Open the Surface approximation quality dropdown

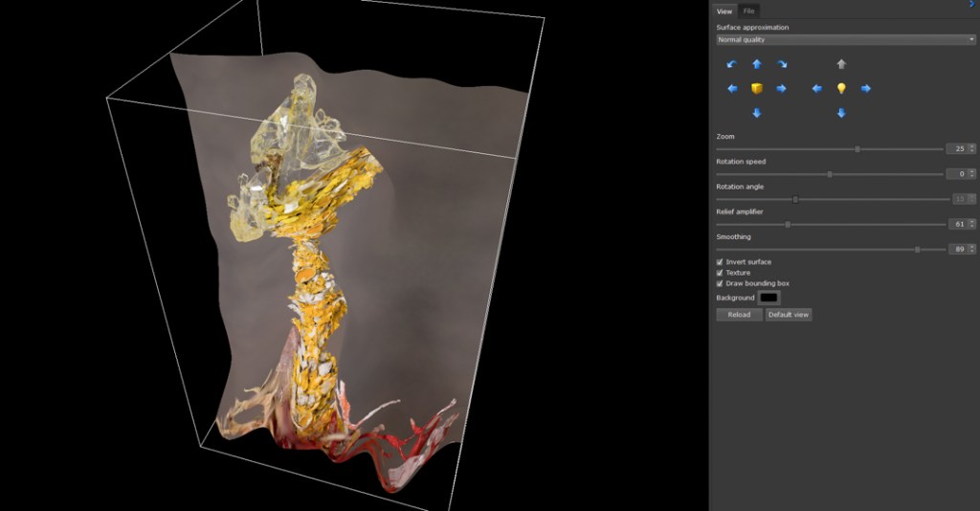click(x=846, y=40)
